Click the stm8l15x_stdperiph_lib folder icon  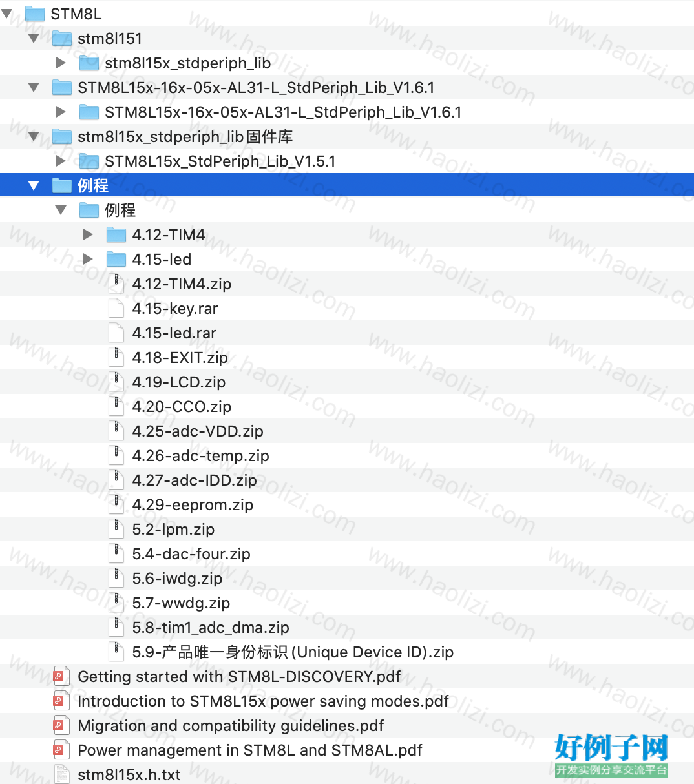[x=89, y=63]
